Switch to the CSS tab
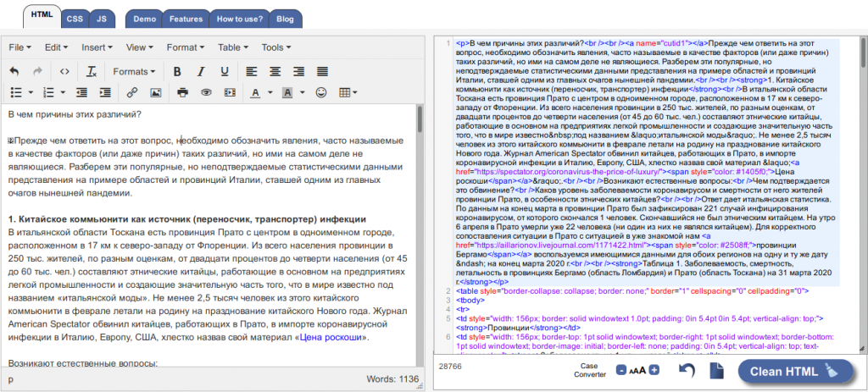 [75, 19]
